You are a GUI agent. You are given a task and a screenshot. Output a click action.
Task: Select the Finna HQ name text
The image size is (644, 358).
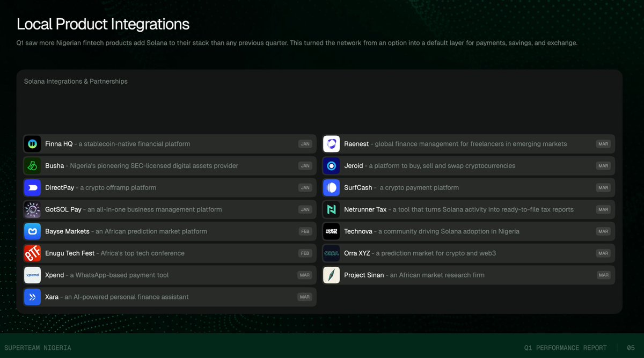[x=58, y=144]
